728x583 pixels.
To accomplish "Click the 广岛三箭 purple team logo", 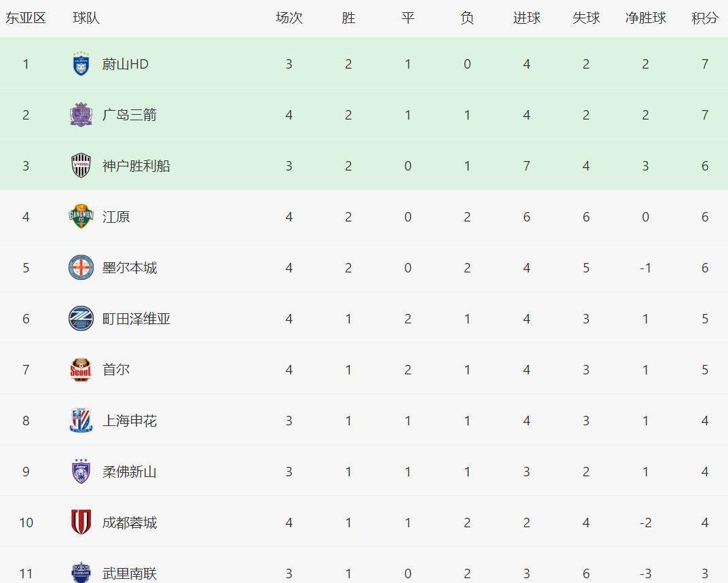I will [81, 115].
